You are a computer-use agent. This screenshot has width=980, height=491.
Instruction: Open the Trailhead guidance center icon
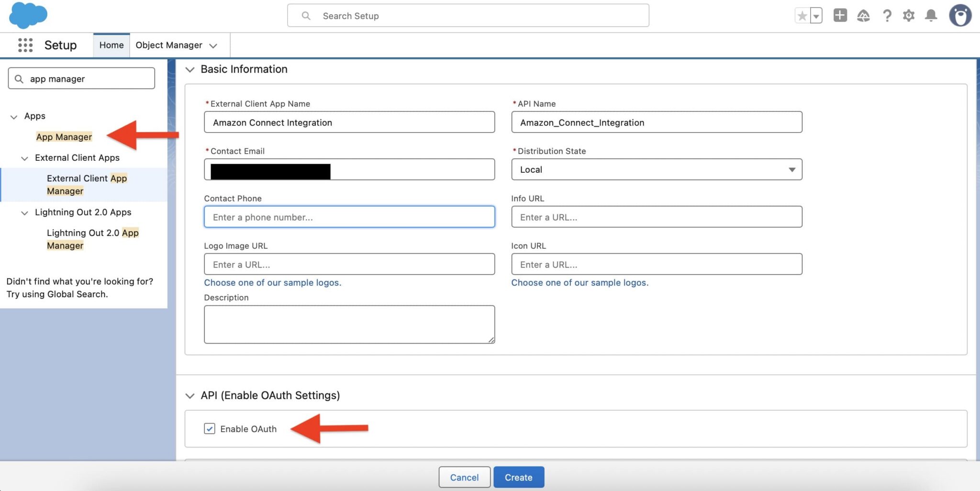point(863,16)
